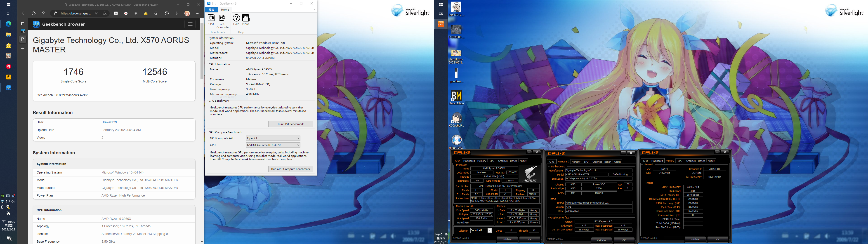Open the browser downloads icon
This screenshot has width=868, height=244.
coord(177,14)
